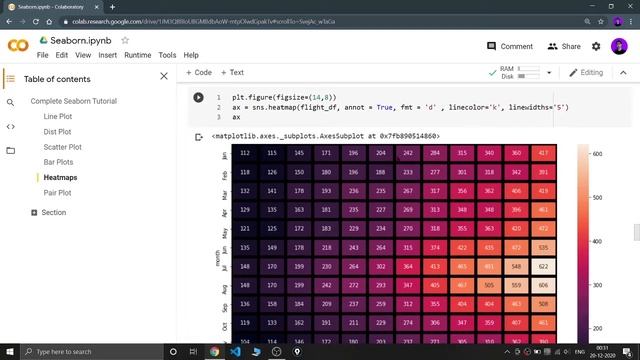Click the browser zoom search icon
Screen dimensions: 640x360
pyautogui.click(x=587, y=22)
